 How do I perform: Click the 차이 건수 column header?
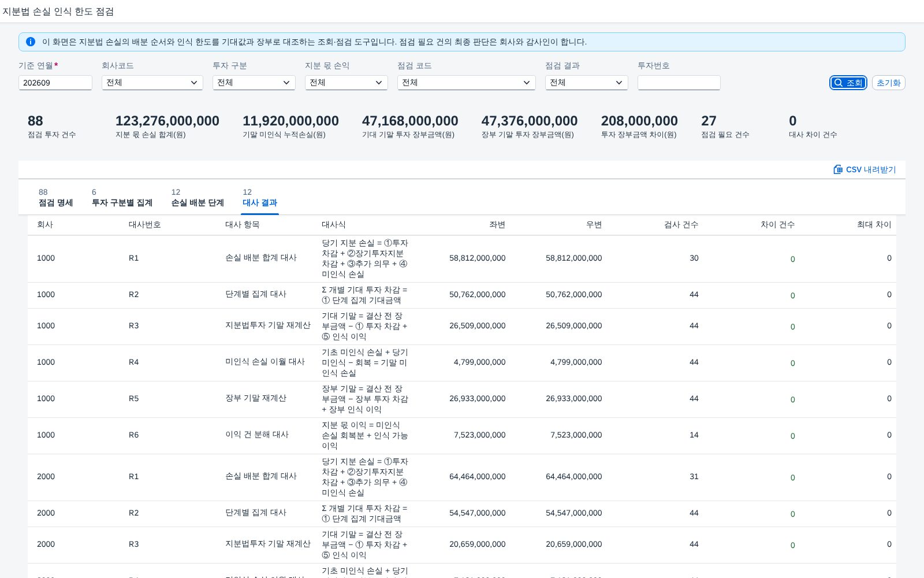click(x=777, y=224)
